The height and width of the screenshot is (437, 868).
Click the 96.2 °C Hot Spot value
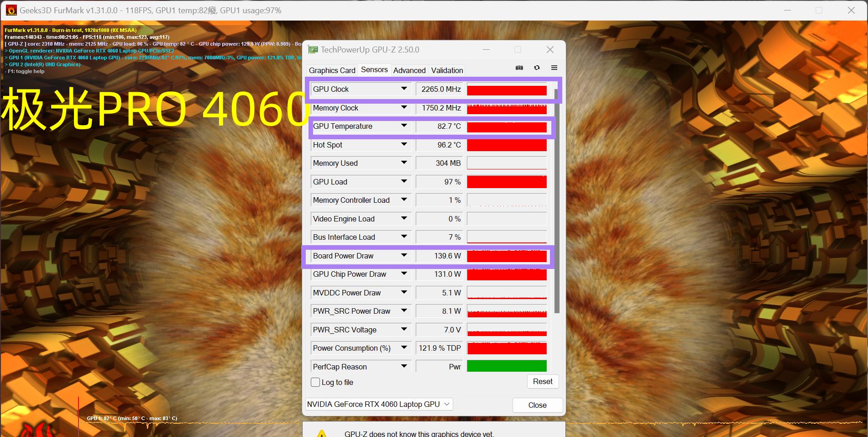(x=439, y=145)
